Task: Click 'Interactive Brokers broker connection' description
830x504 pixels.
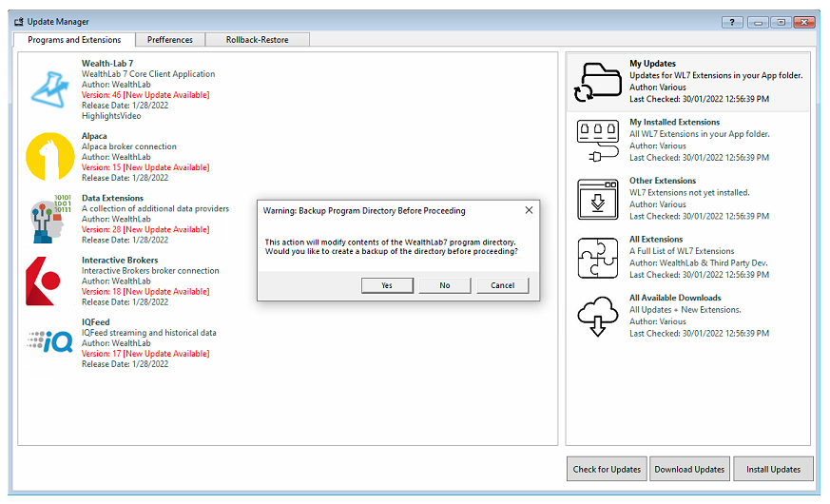Action: click(150, 270)
